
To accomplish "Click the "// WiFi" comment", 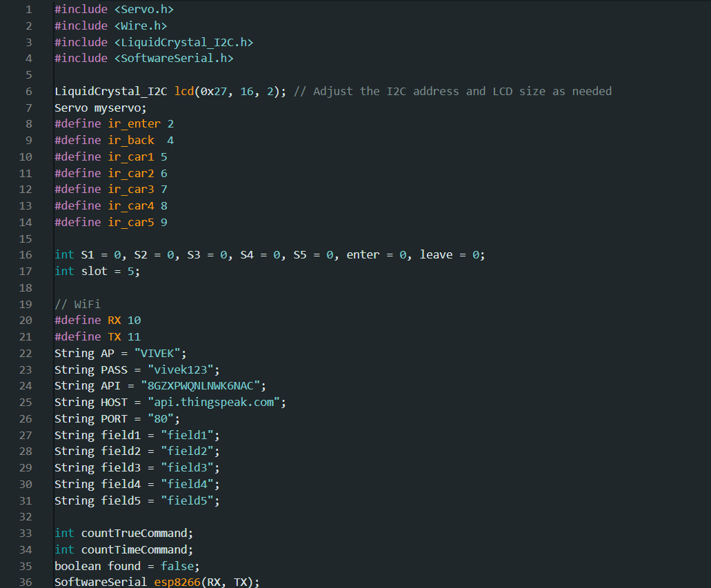I will tap(77, 304).
